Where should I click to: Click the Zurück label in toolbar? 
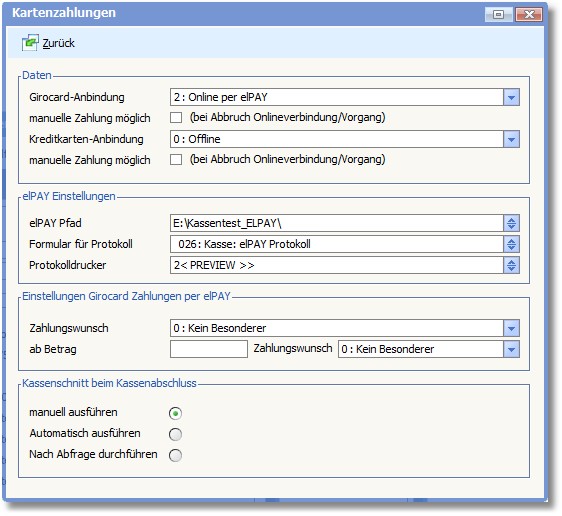[x=58, y=43]
